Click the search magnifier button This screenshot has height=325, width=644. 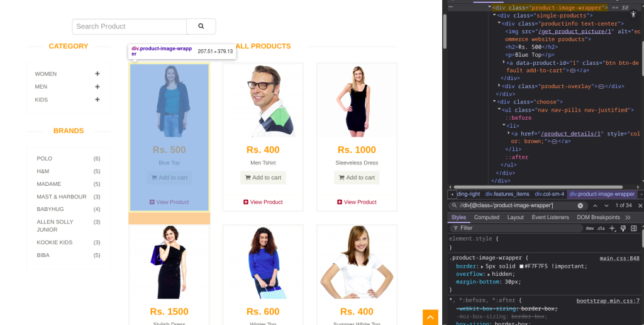click(201, 26)
